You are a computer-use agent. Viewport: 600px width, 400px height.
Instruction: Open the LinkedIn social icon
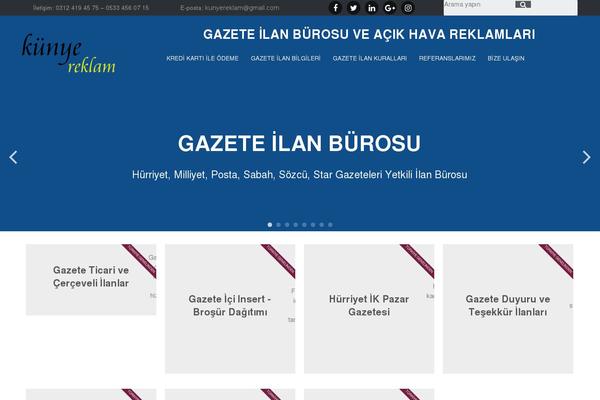point(372,8)
